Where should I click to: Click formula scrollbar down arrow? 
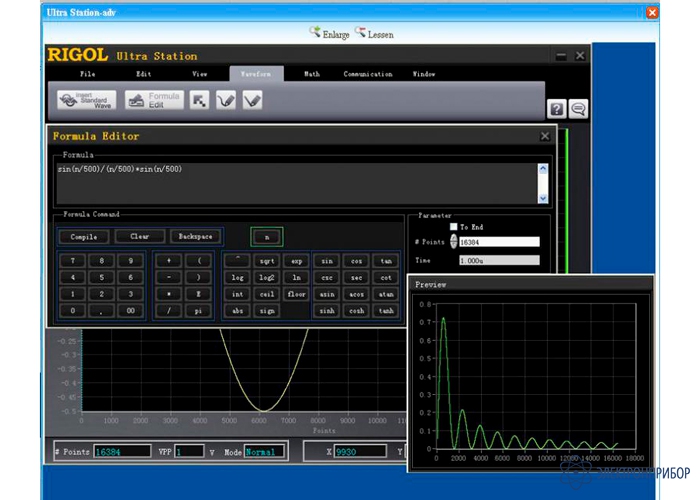(x=543, y=198)
